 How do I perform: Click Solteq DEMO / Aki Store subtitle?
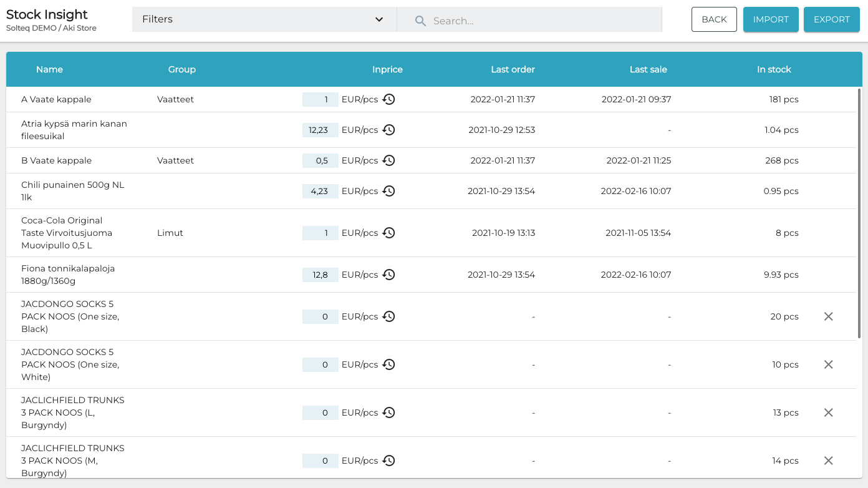coord(51,28)
